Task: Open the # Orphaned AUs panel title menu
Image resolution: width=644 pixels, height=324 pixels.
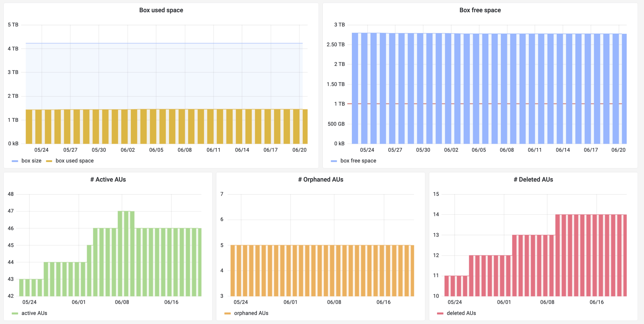Action: coord(321,180)
